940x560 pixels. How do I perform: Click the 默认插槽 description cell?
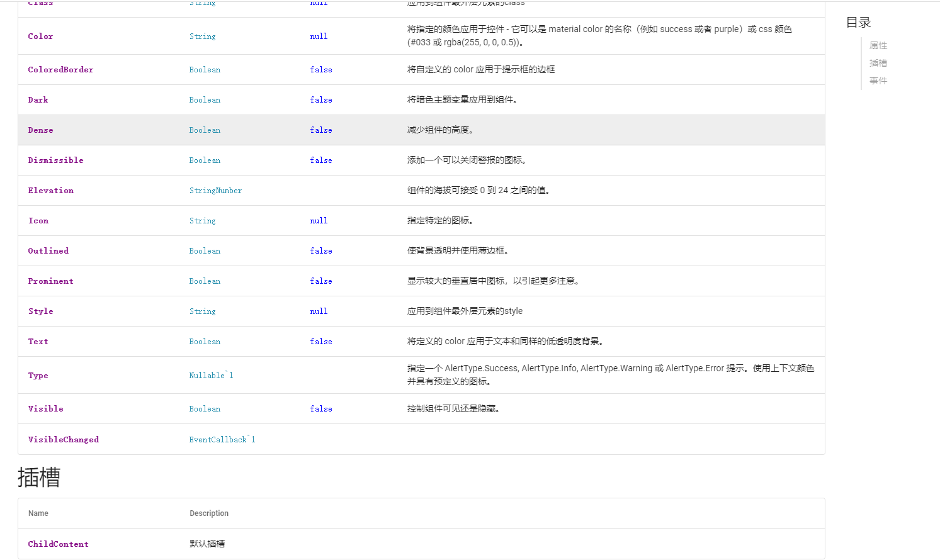coord(207,544)
